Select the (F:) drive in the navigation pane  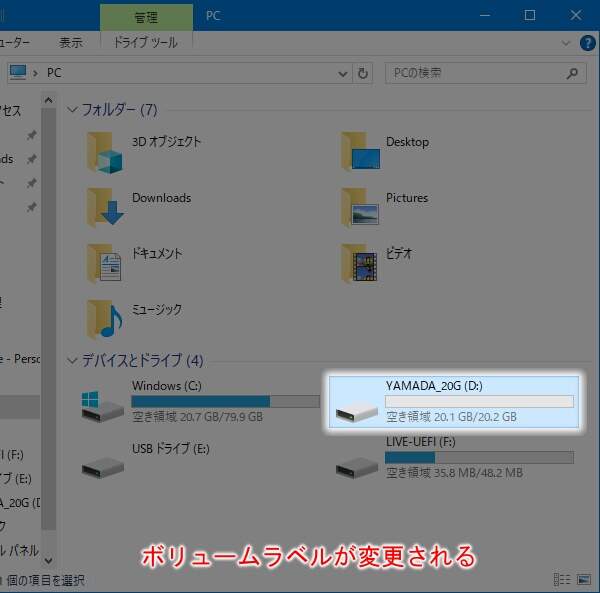tap(12, 455)
